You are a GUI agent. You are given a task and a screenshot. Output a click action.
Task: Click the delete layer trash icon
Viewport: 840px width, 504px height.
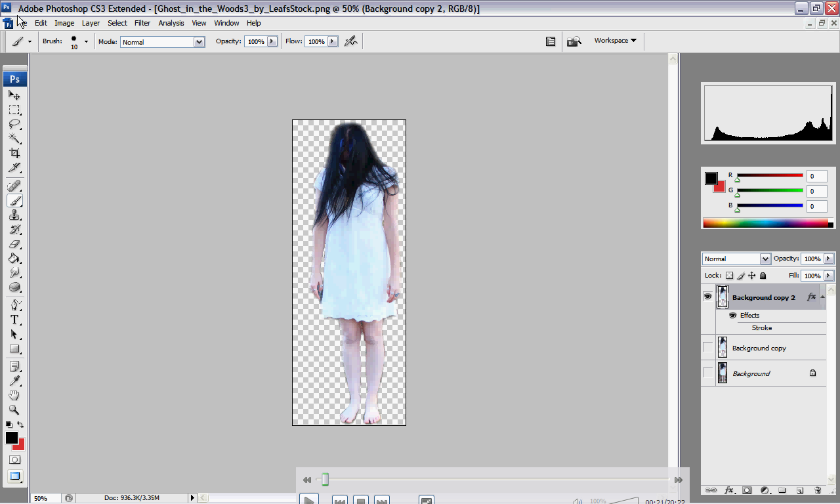coord(818,490)
